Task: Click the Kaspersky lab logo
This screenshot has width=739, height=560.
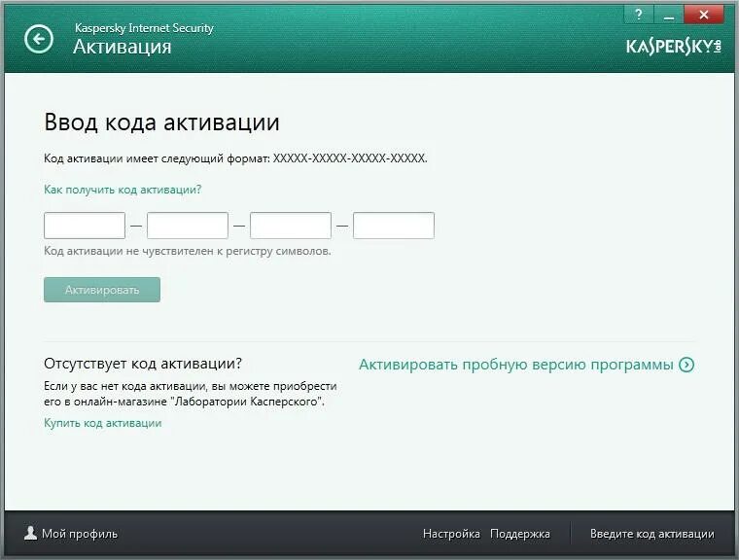Action: click(674, 47)
